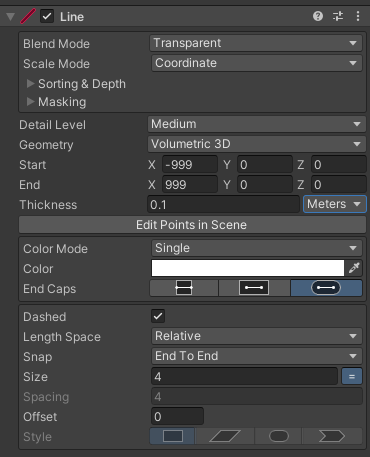Click Edit Points in Scene button
This screenshot has width=370, height=457.
coord(192,225)
